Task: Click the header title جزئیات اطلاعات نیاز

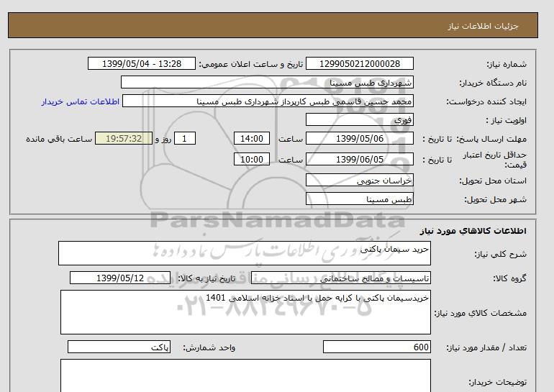Action: 483,26
